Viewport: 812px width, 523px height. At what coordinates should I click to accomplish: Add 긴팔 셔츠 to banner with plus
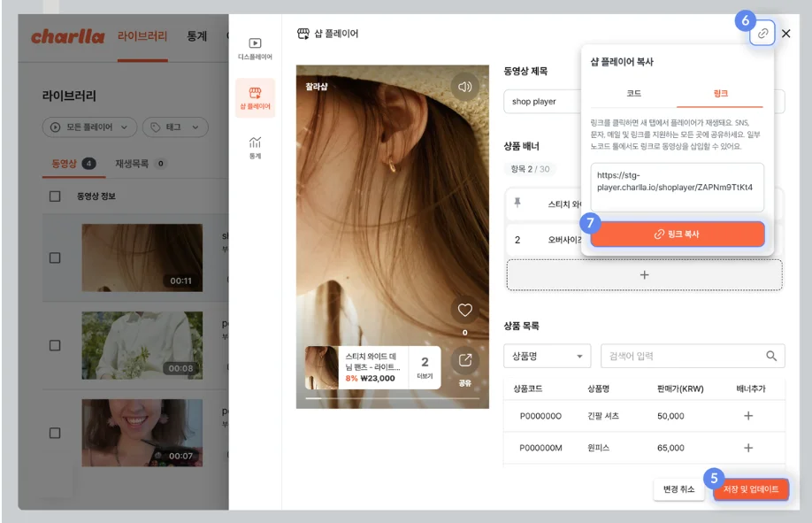[x=748, y=416]
